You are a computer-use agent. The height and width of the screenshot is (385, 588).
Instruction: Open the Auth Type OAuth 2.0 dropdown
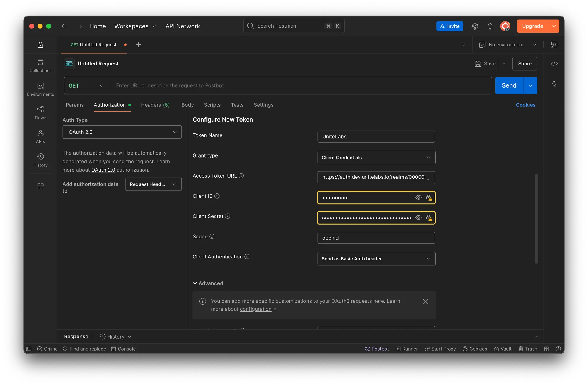[x=122, y=132]
